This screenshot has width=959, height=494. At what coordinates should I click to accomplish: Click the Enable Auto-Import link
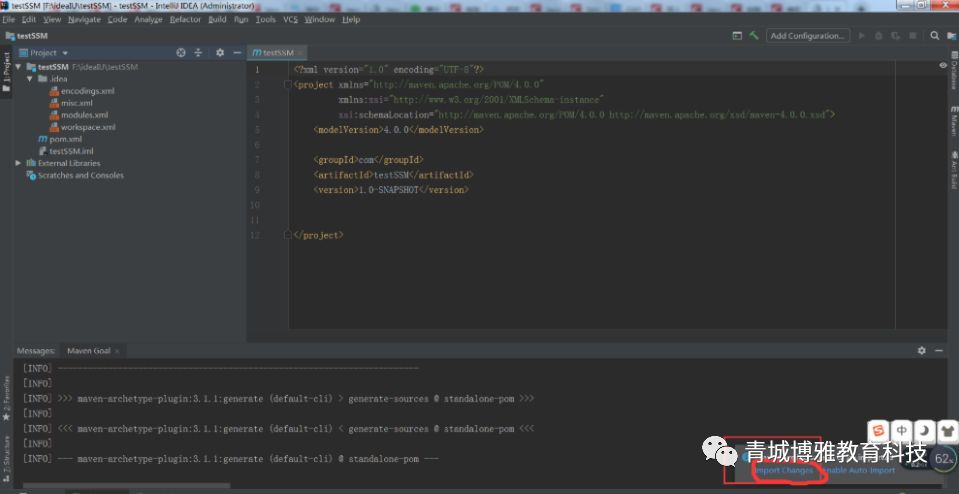tap(857, 470)
